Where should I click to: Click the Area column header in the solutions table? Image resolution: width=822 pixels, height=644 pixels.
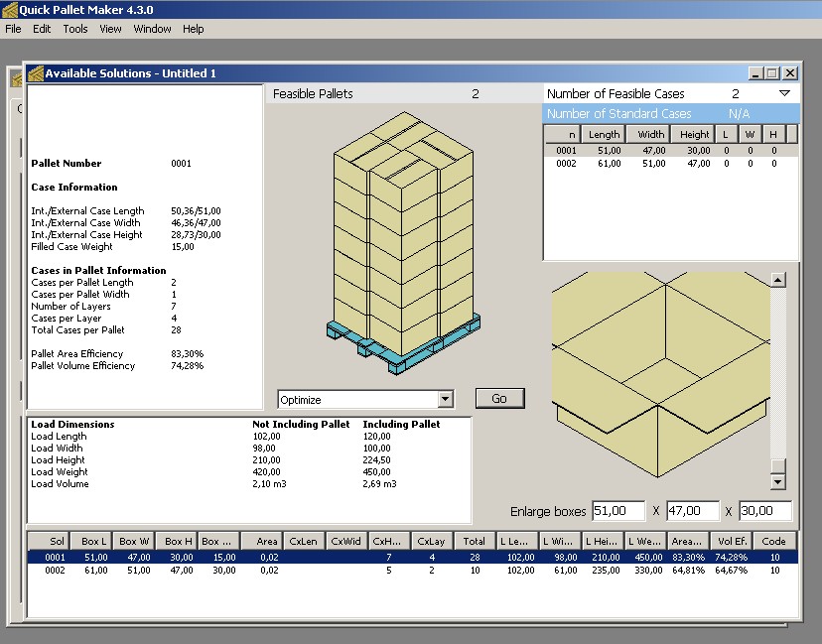pyautogui.click(x=262, y=541)
